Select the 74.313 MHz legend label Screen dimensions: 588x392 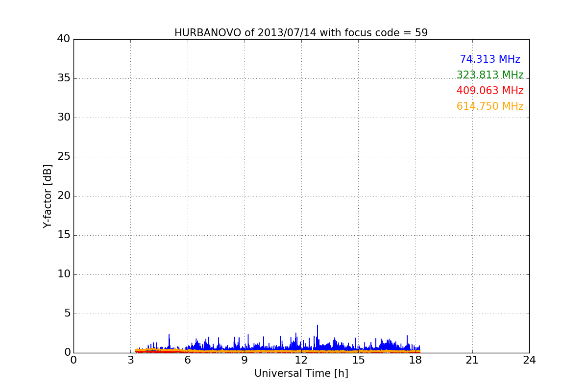(490, 59)
